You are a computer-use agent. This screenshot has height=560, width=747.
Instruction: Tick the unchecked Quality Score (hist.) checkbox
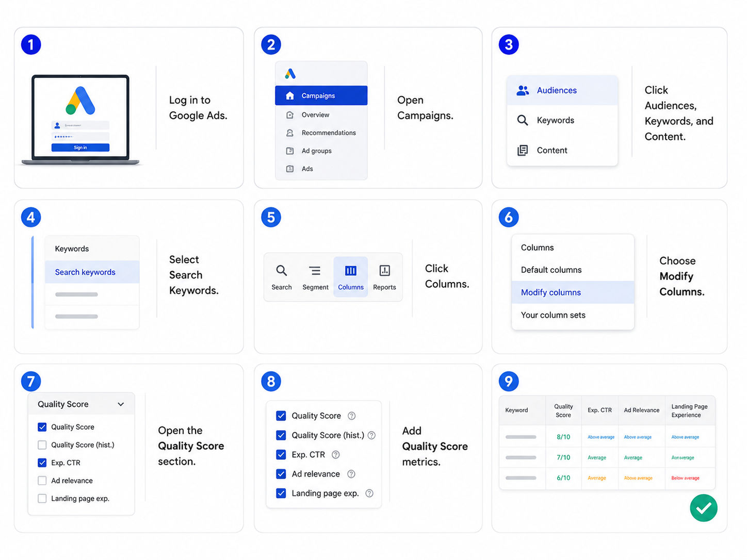coord(42,445)
